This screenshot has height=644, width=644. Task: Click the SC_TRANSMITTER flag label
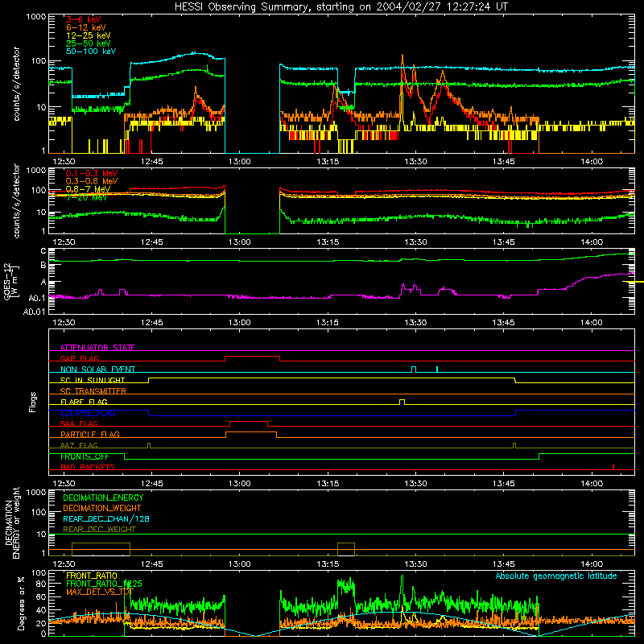93,391
